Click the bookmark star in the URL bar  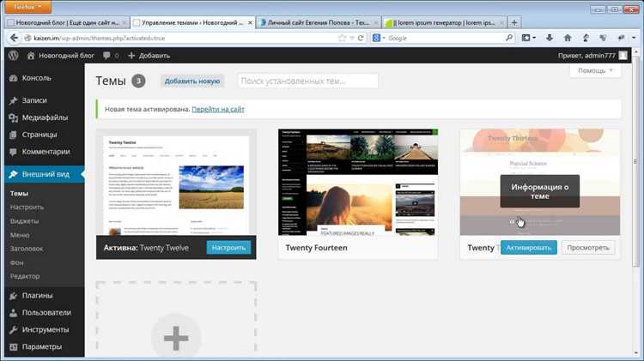342,38
